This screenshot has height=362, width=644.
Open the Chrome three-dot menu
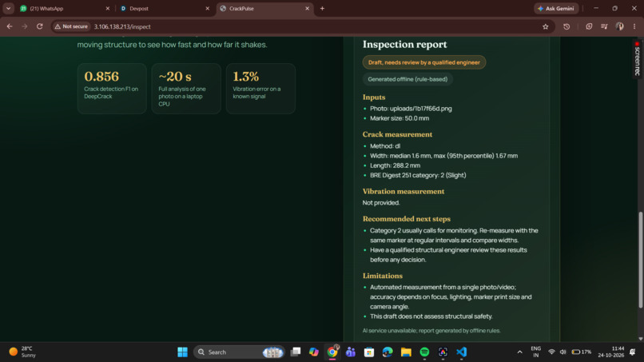634,26
